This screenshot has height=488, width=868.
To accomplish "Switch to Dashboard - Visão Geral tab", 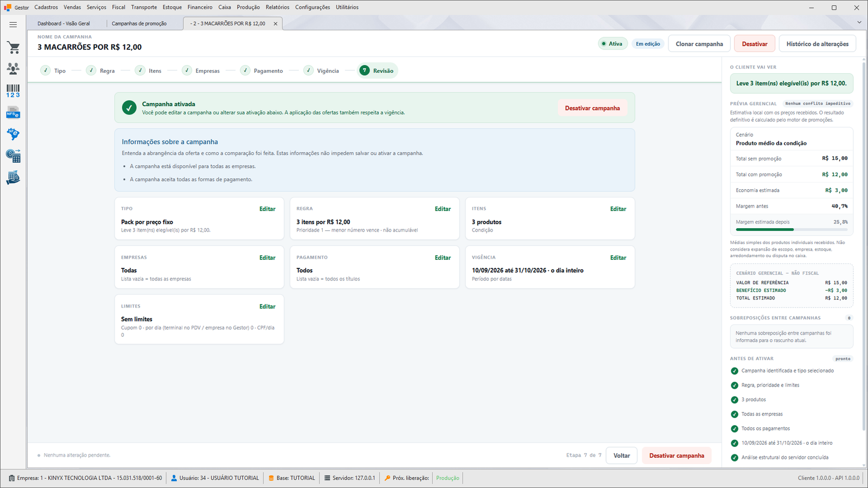I will point(64,23).
